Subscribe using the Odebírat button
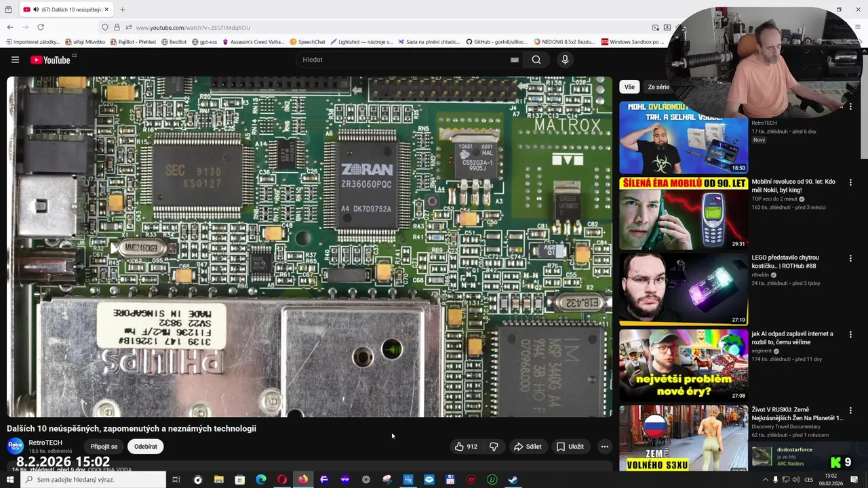This screenshot has width=868, height=488. point(146,447)
